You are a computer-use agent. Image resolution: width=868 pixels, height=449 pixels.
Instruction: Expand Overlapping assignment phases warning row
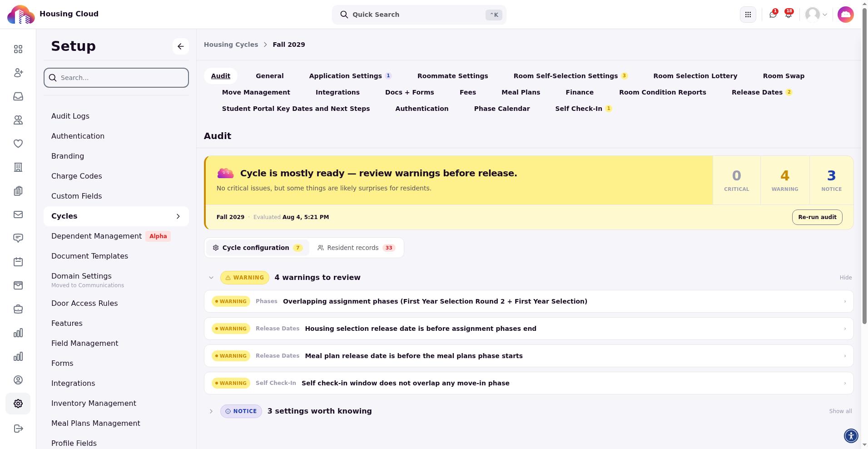tap(529, 301)
